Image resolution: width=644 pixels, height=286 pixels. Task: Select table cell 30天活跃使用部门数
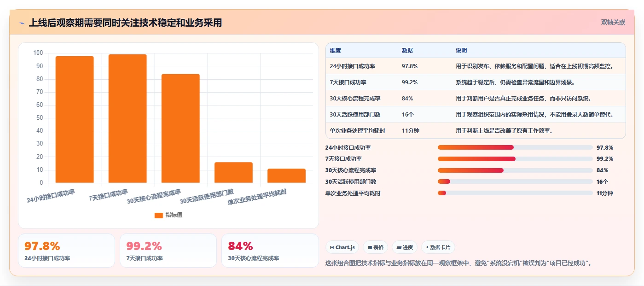[x=355, y=115]
